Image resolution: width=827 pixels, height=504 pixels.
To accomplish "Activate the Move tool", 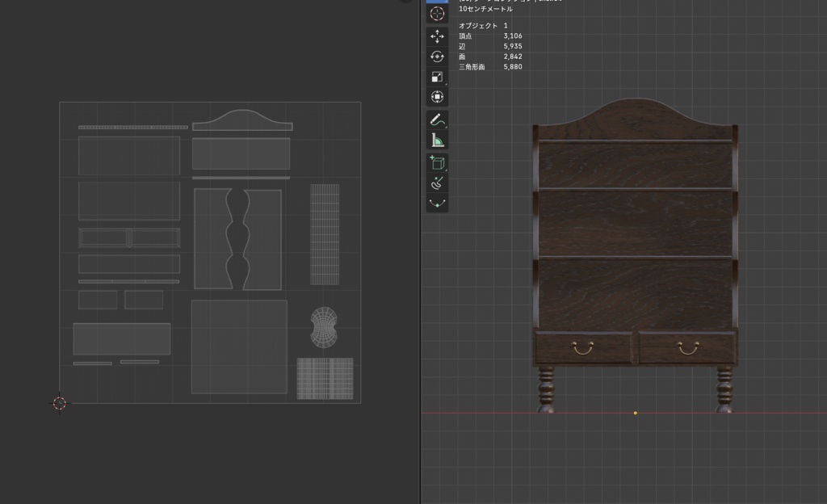I will coord(437,36).
